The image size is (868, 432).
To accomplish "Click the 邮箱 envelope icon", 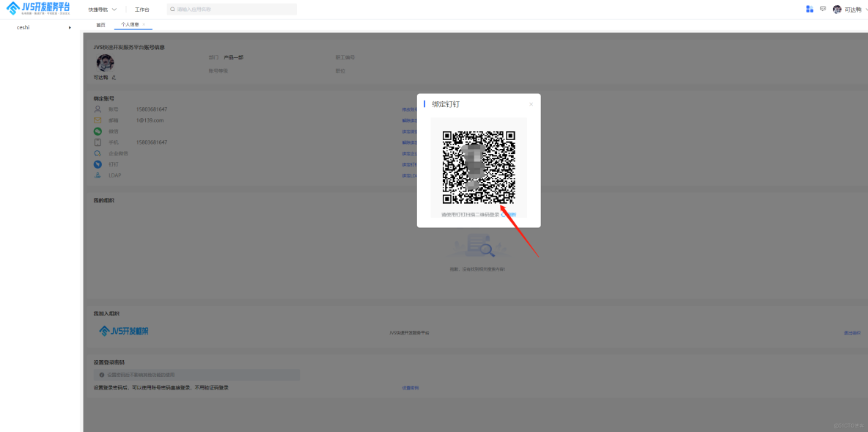I will (x=98, y=120).
